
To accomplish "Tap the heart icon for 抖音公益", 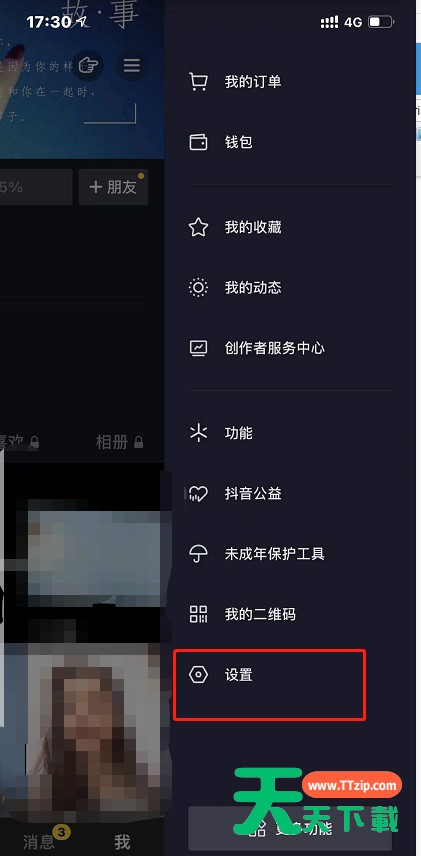I will click(x=198, y=494).
